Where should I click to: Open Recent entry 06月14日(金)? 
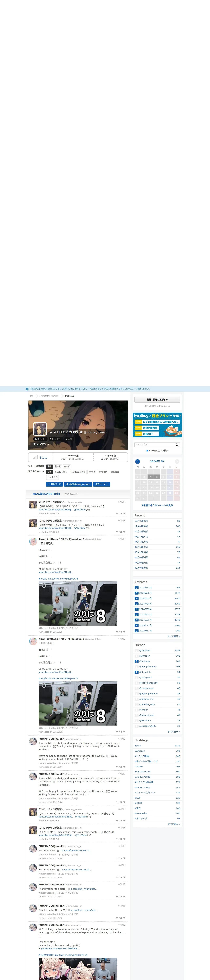tap(141, 531)
